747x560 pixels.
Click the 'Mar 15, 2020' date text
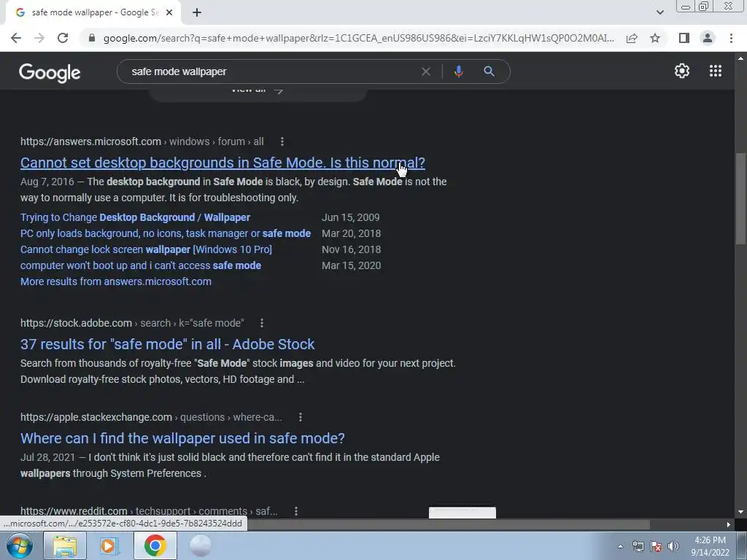click(x=351, y=265)
